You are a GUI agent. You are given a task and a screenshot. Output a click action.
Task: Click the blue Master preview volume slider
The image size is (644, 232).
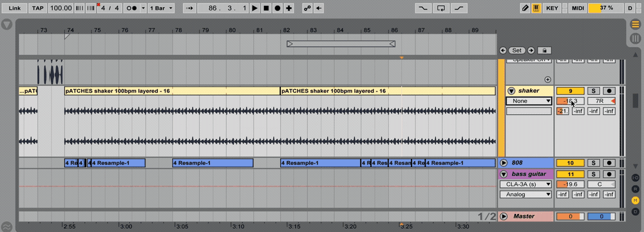click(x=601, y=217)
